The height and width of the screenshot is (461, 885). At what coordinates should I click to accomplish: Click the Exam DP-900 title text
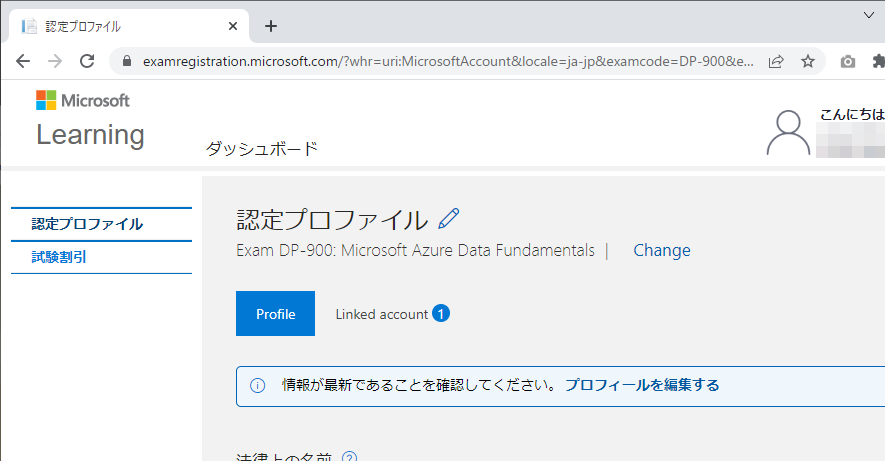[415, 250]
